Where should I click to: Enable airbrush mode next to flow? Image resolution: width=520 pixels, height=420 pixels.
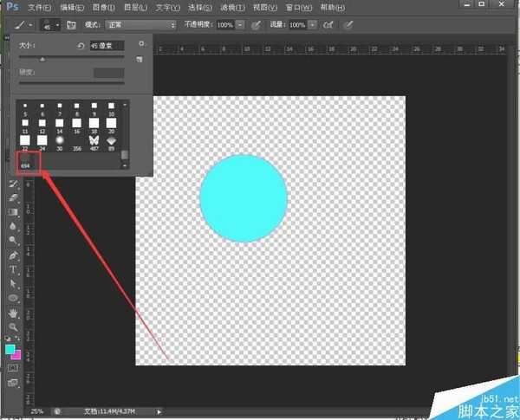pyautogui.click(x=328, y=25)
